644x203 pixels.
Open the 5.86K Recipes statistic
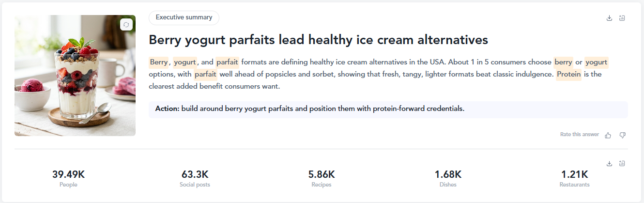pos(322,178)
